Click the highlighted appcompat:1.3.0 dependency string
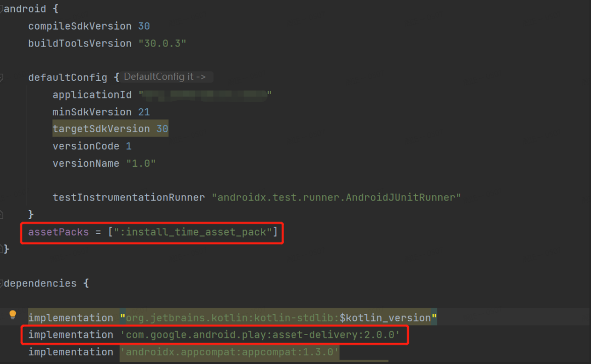Image resolution: width=591 pixels, height=364 pixels. pyautogui.click(x=229, y=353)
